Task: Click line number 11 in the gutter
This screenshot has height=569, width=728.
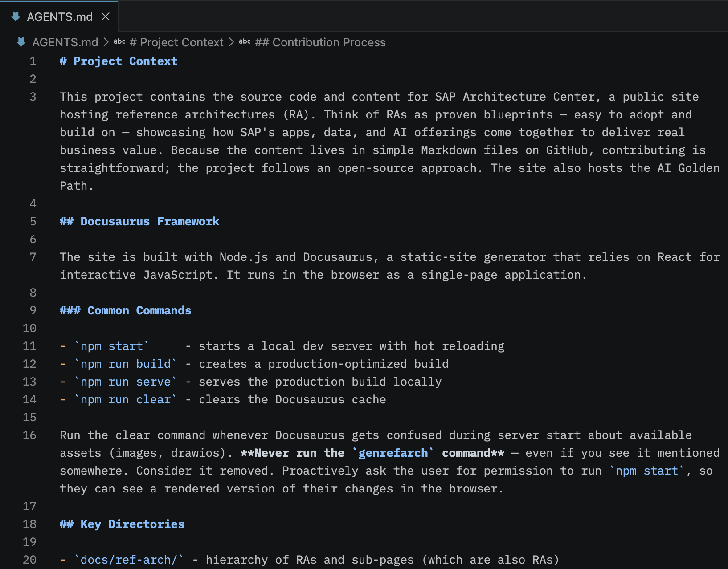Action: tap(29, 346)
